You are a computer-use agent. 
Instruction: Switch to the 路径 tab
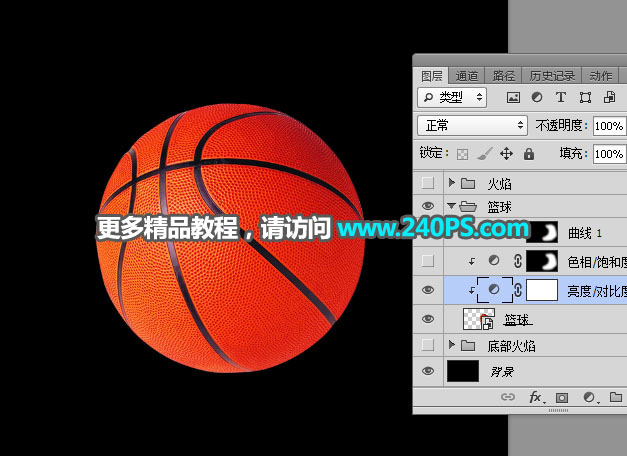[503, 76]
